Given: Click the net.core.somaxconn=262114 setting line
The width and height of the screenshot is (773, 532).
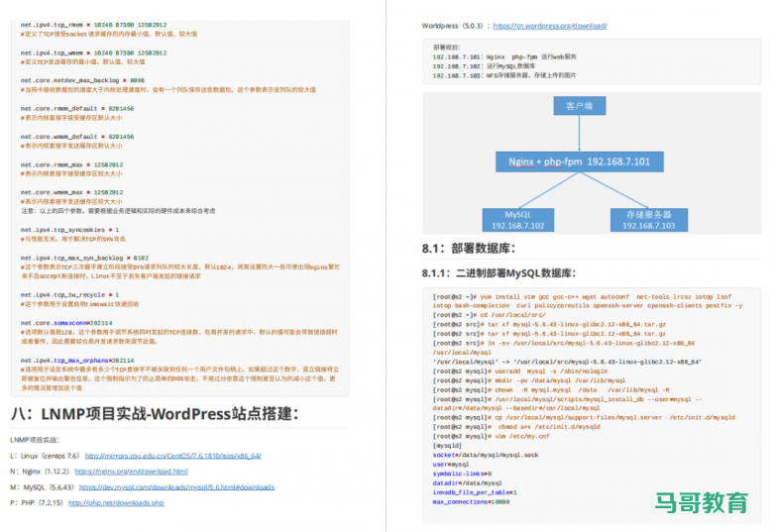Looking at the screenshot, I should (x=68, y=323).
